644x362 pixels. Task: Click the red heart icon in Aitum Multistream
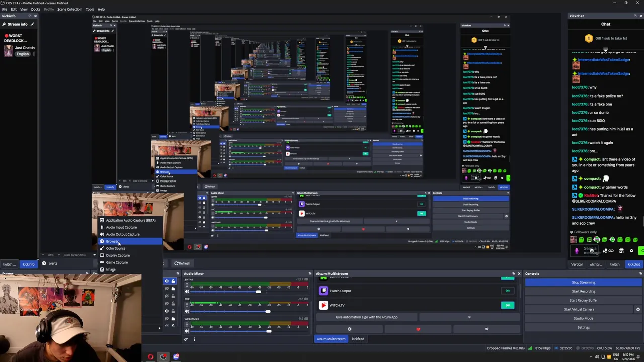[x=418, y=329]
